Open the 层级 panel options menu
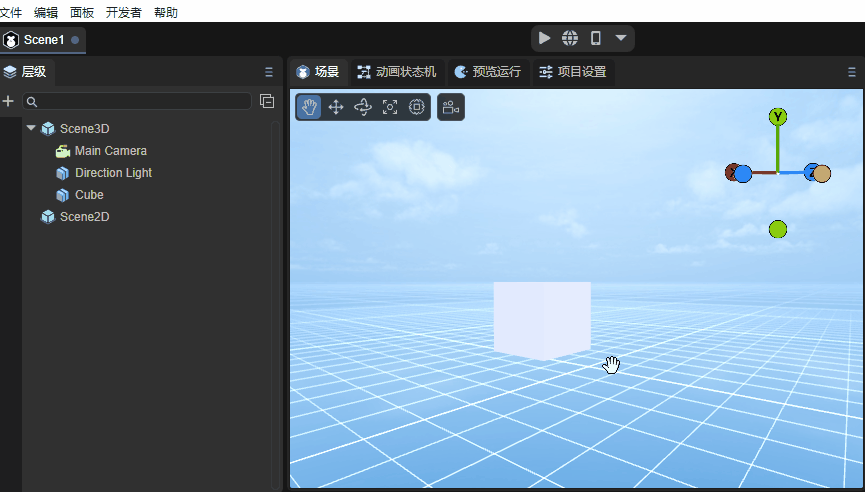865x492 pixels. tap(268, 72)
